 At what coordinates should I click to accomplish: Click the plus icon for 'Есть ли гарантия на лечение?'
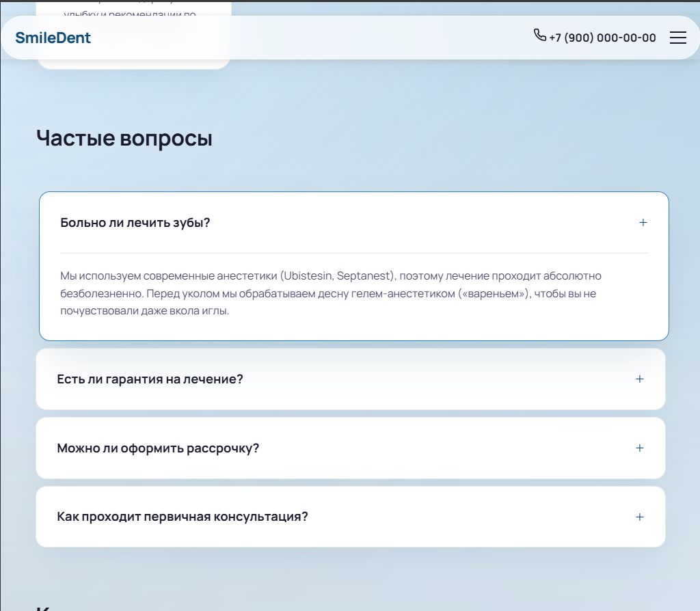pyautogui.click(x=640, y=379)
